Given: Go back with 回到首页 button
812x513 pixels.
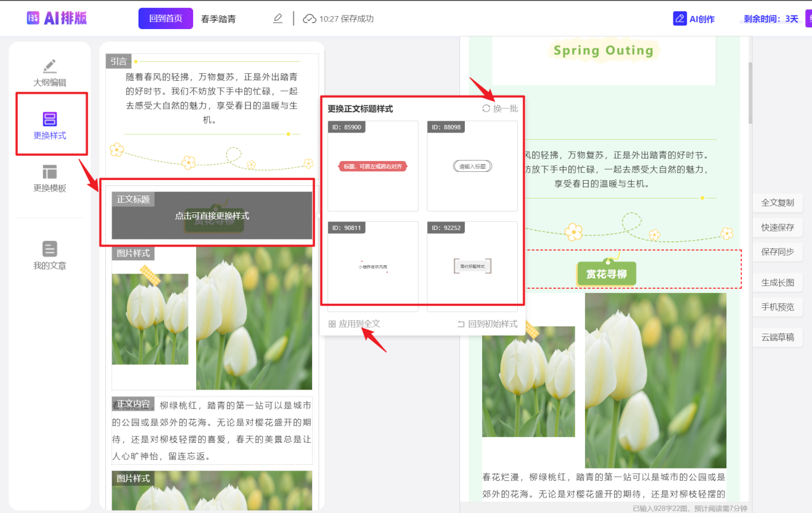Looking at the screenshot, I should (166, 18).
